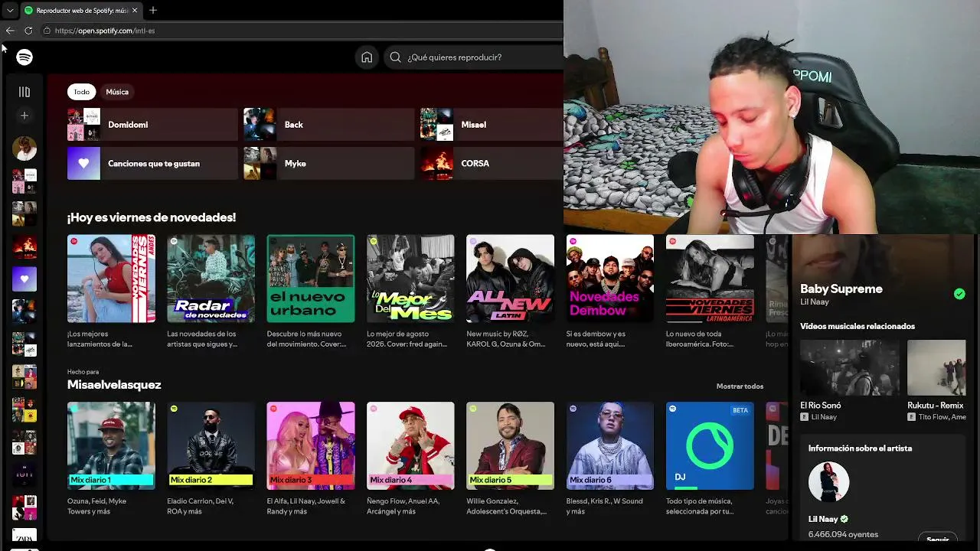The width and height of the screenshot is (980, 551).
Task: Open Canciones que te gustan shortcut
Action: [152, 164]
